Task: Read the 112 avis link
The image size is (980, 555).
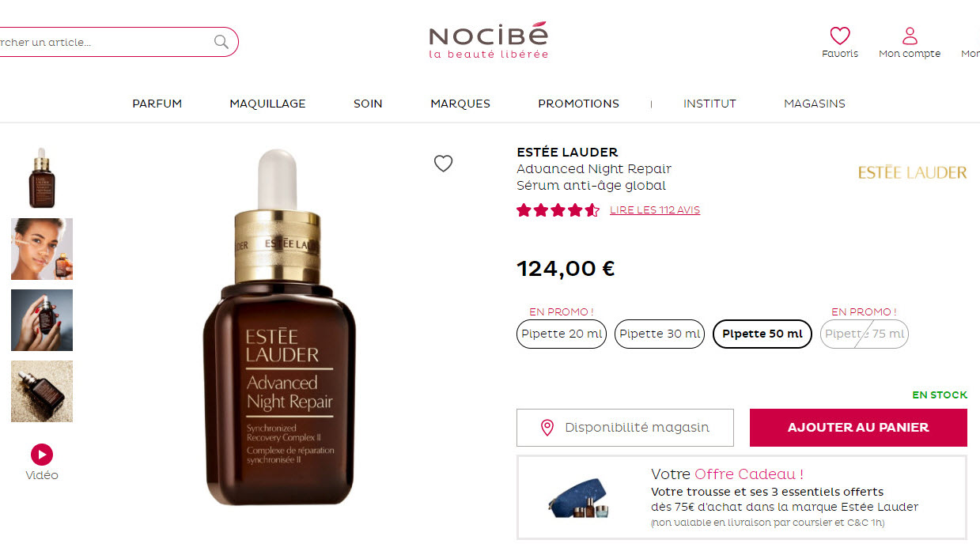Action: pyautogui.click(x=655, y=210)
